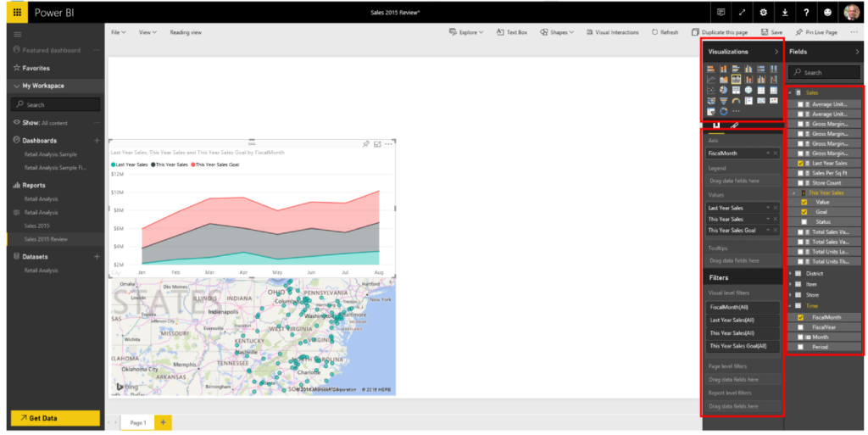Uncheck the Last Year Sales field
868x435 pixels.
pyautogui.click(x=800, y=164)
